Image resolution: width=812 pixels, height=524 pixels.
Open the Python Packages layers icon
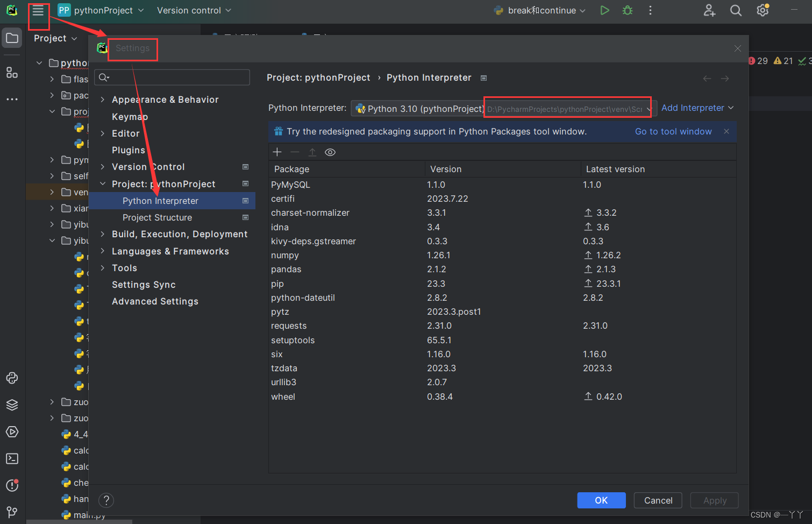coord(12,405)
